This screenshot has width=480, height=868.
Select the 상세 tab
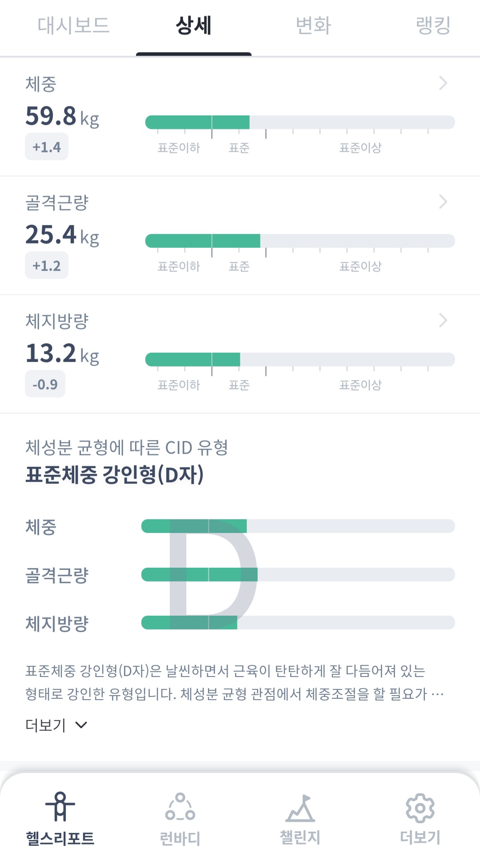pos(194,25)
